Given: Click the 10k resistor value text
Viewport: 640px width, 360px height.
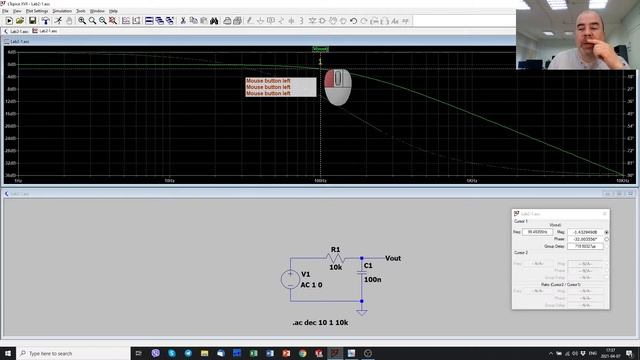Looking at the screenshot, I should click(x=336, y=267).
